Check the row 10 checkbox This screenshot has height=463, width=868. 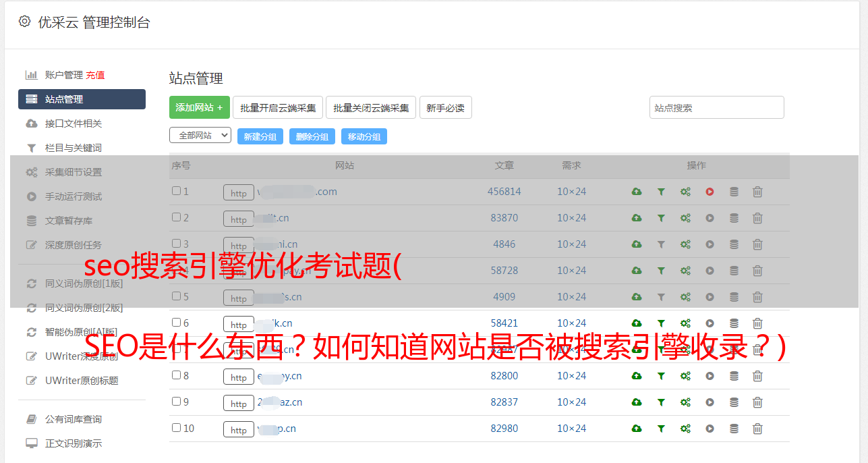pos(176,428)
